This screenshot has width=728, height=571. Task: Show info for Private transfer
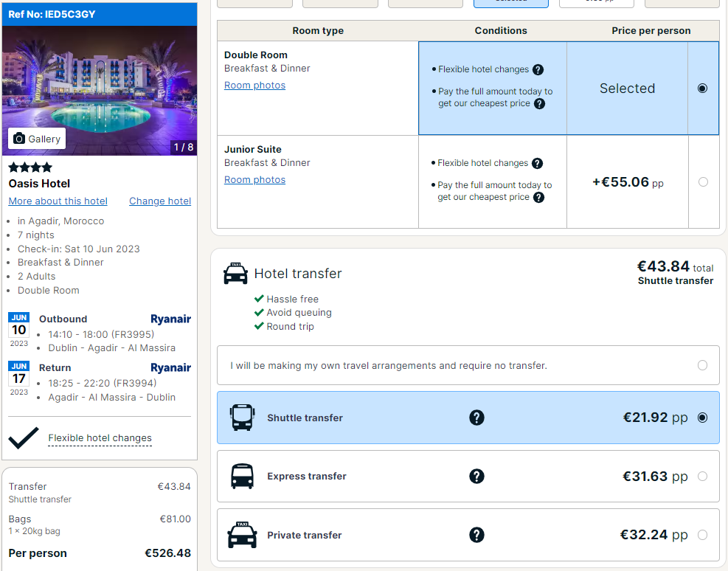click(476, 535)
